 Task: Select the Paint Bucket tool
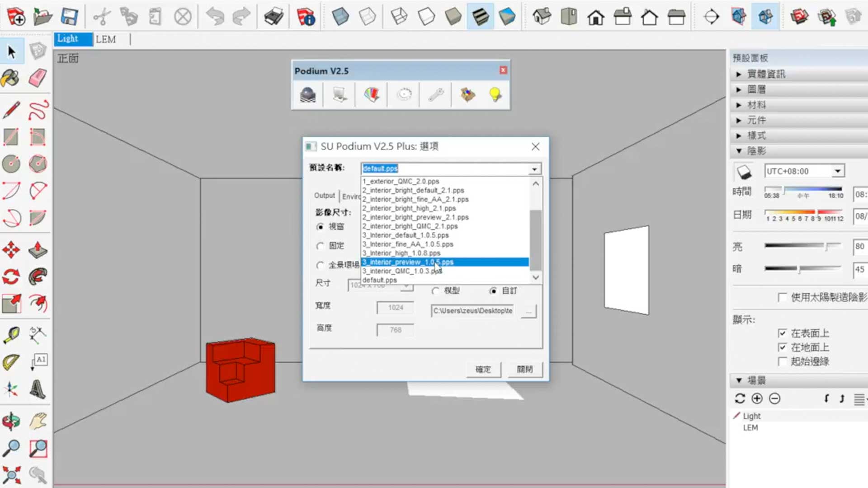pos(11,78)
